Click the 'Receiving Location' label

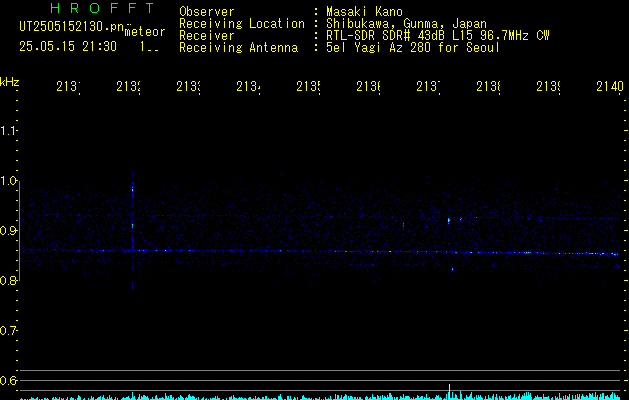(242, 24)
